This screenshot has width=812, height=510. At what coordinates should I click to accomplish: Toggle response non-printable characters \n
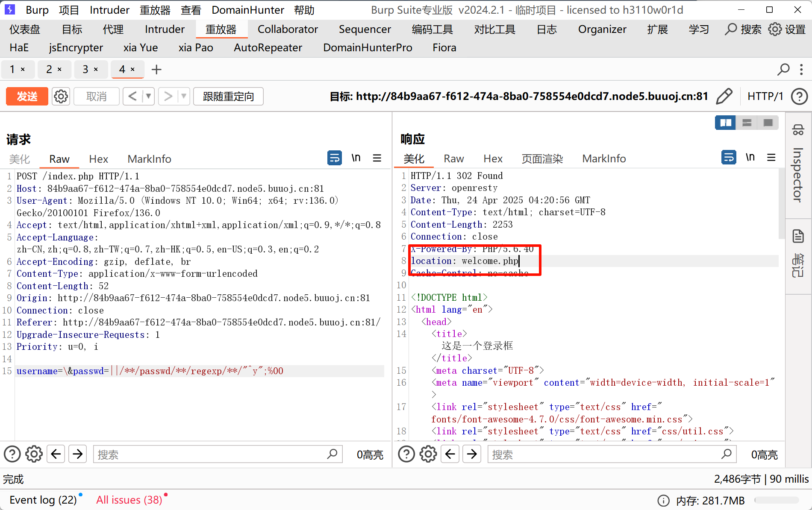click(750, 158)
